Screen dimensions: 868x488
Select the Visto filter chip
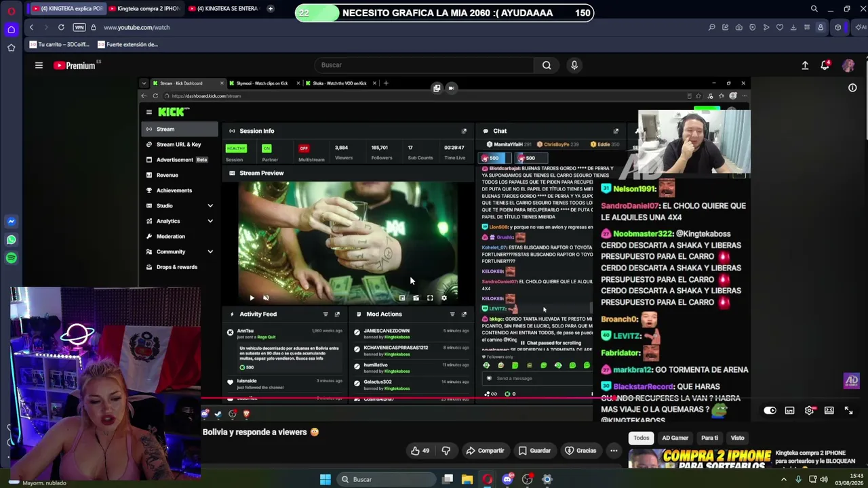point(737,438)
